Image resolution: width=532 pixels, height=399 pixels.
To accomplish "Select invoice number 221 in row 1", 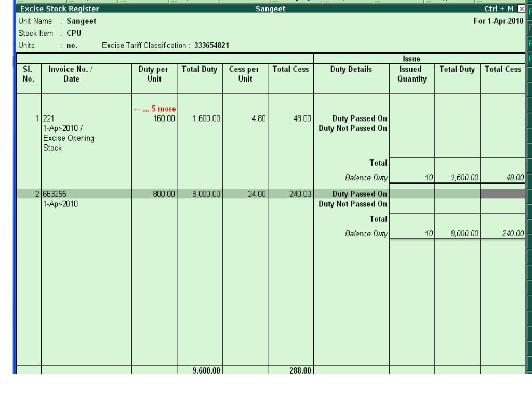I will pyautogui.click(x=48, y=118).
